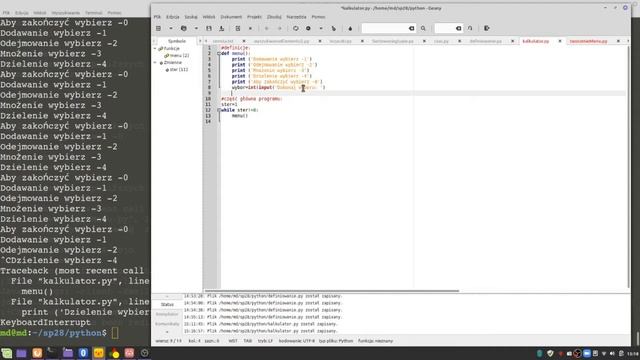This screenshot has height=360, width=640.
Task: Click the Build toolbar icon
Action: click(308, 29)
